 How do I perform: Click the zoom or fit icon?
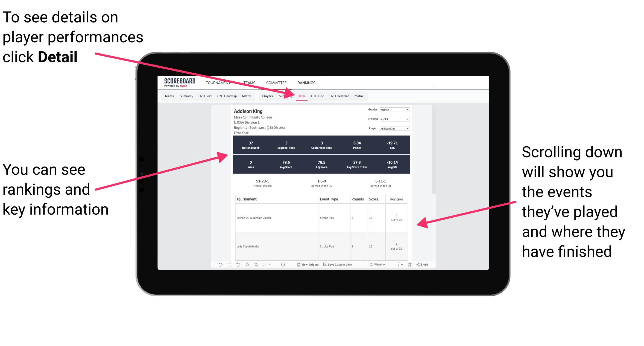tap(410, 266)
